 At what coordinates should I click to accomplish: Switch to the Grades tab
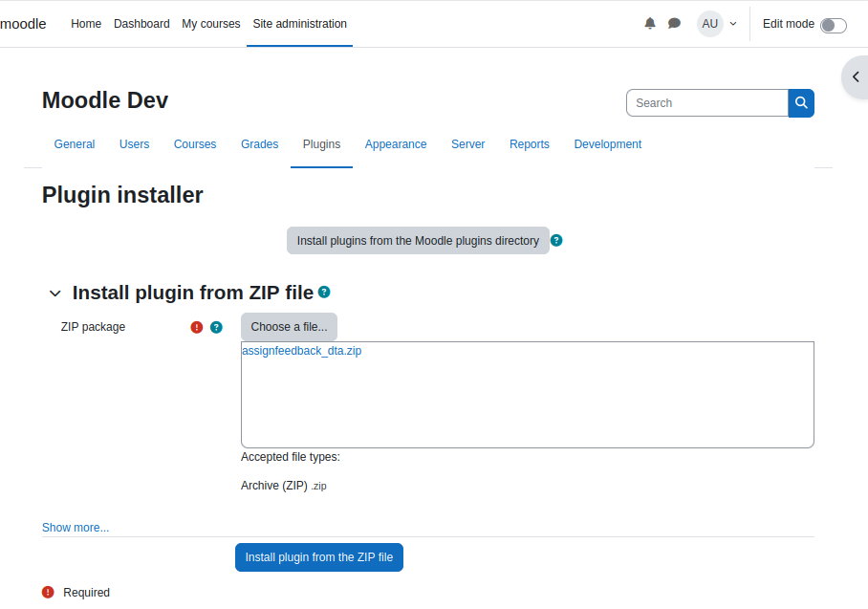(x=259, y=144)
